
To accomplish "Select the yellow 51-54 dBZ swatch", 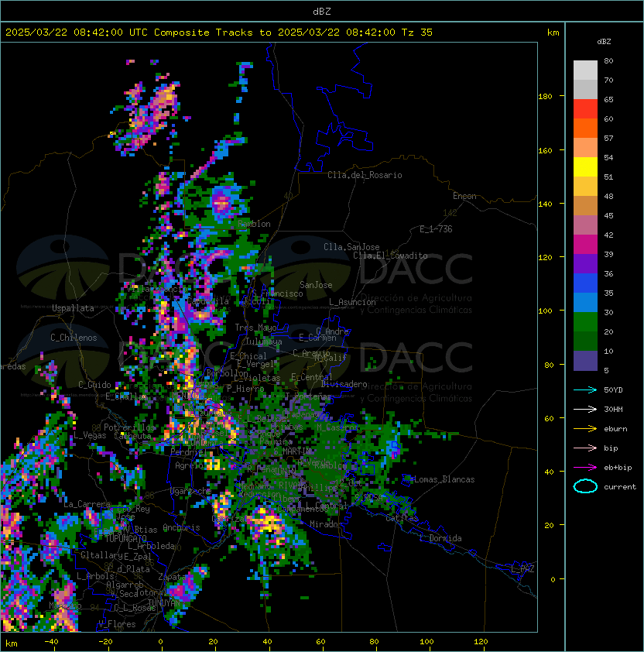I will pyautogui.click(x=585, y=166).
